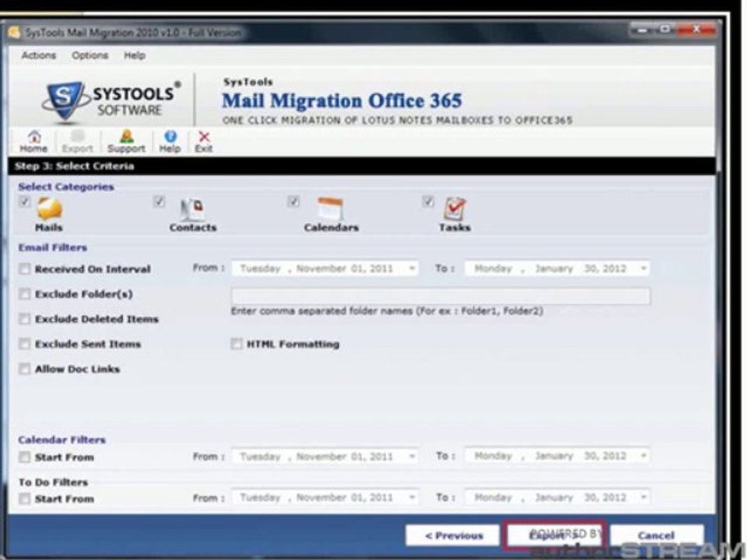Click the red X Exit toolbar icon

204,142
